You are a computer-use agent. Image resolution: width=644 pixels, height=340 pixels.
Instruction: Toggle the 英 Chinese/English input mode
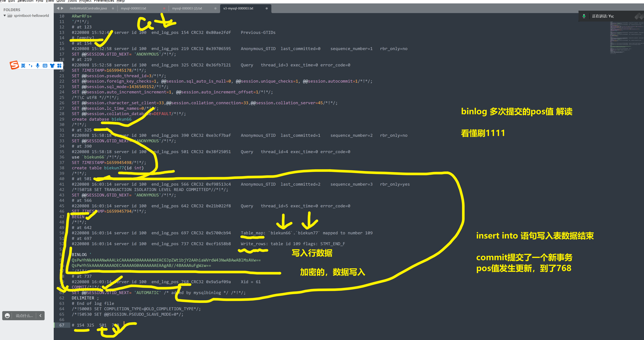point(23,66)
